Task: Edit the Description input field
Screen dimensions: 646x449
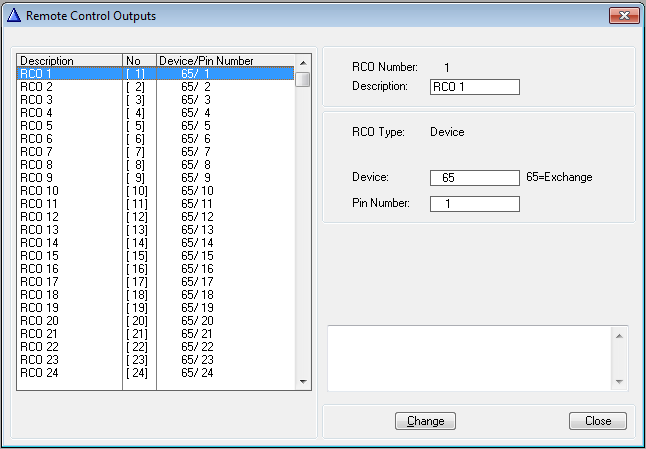Action: [475, 87]
